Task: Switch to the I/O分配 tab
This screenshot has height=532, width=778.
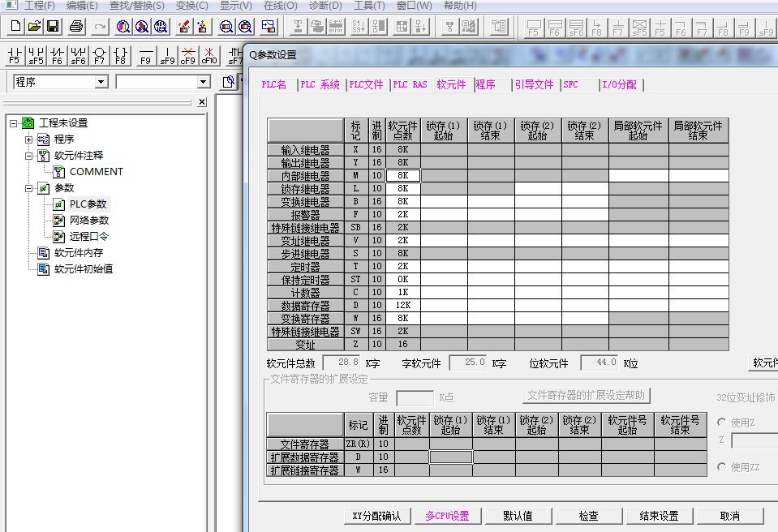Action: [619, 84]
